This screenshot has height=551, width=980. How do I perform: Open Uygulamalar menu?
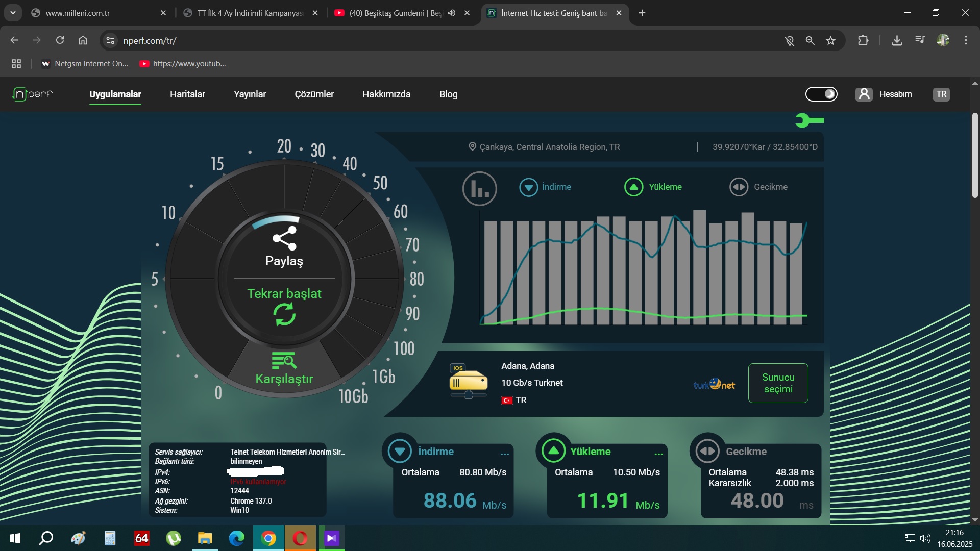(115, 94)
